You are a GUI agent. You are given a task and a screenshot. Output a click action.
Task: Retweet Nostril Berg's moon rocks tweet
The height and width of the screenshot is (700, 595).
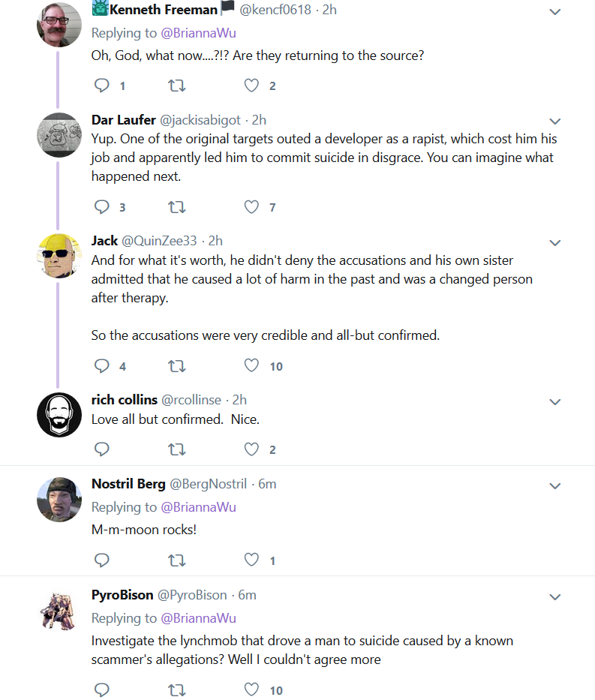177,560
